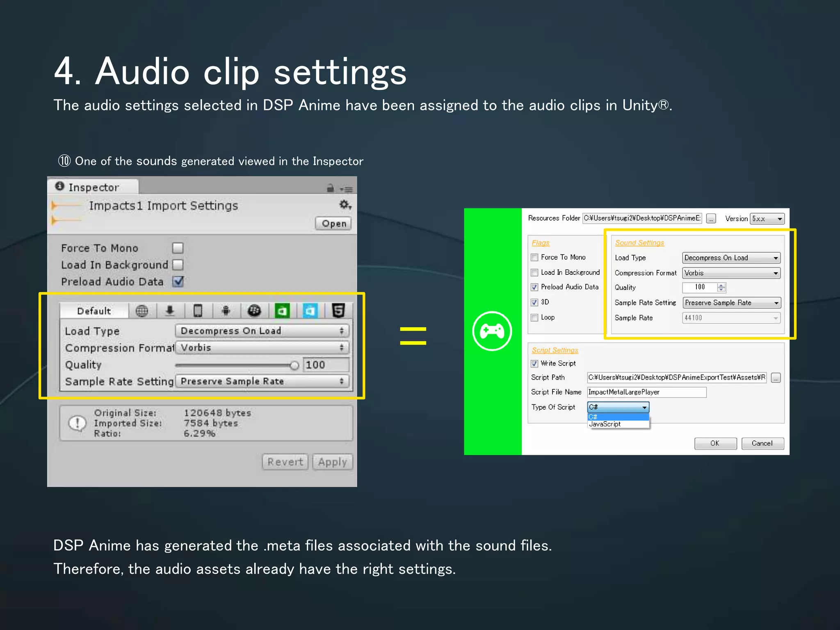Collapse the Type Of Script combo box
Screen dimensions: 840x630
[618, 407]
